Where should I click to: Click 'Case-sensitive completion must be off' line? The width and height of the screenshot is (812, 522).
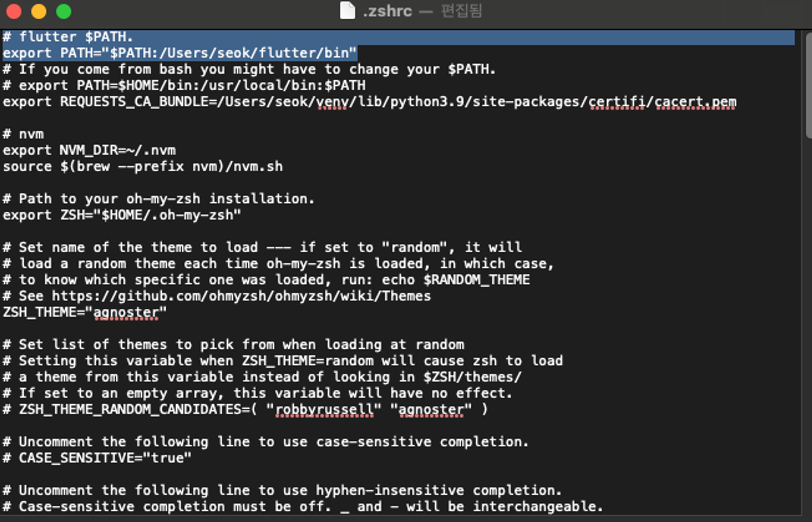pos(303,507)
